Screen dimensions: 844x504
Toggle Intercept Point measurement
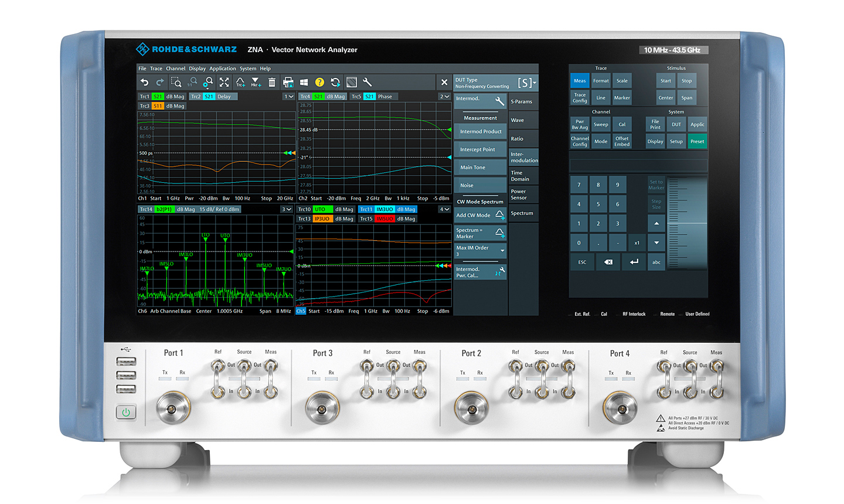(480, 149)
